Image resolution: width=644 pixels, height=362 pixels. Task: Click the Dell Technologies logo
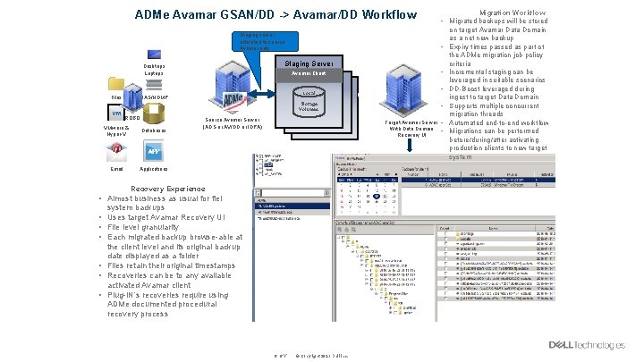click(x=587, y=345)
